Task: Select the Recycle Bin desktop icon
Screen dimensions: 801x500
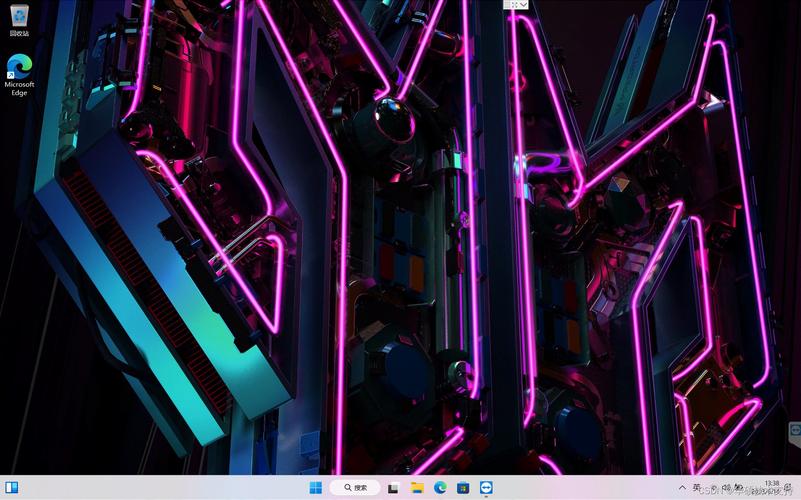Action: [19, 20]
